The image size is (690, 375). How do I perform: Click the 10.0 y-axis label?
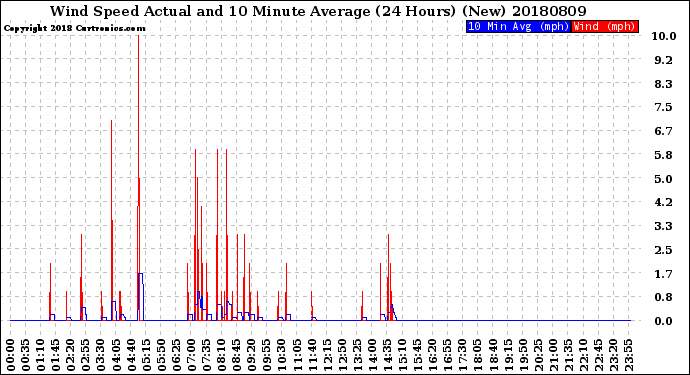pyautogui.click(x=664, y=36)
